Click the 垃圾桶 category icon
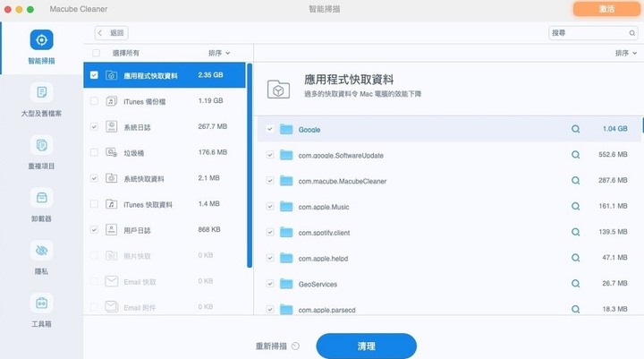Image resolution: width=644 pixels, height=359 pixels. tap(111, 152)
